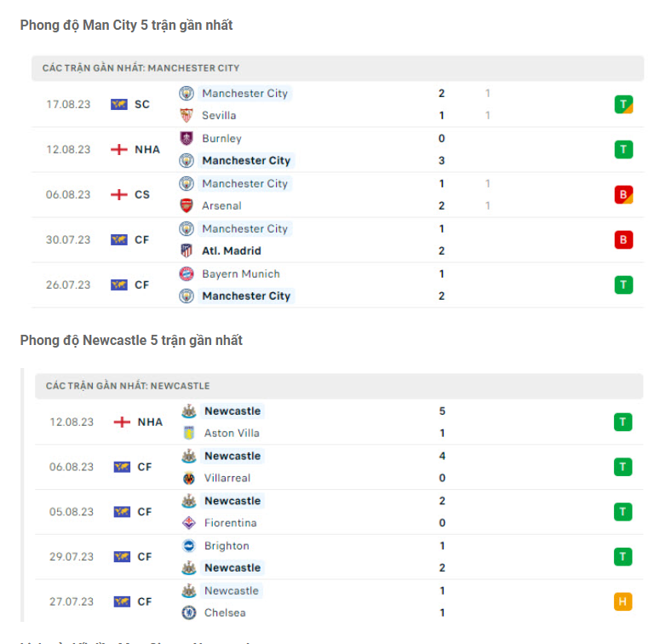This screenshot has width=672, height=644.
Task: Click the Burnley club crest
Action: point(187,139)
